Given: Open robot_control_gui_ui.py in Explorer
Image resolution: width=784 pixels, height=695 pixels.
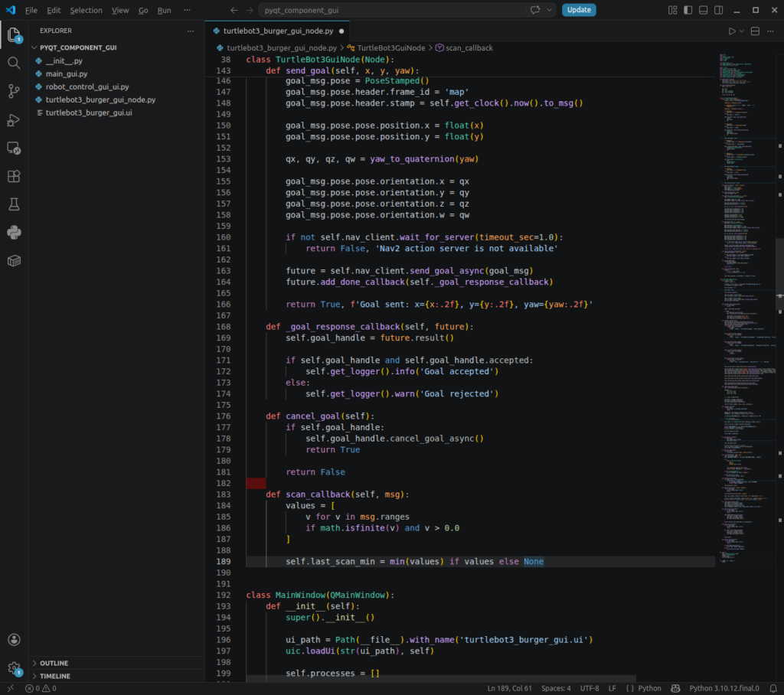Looking at the screenshot, I should pos(116,86).
